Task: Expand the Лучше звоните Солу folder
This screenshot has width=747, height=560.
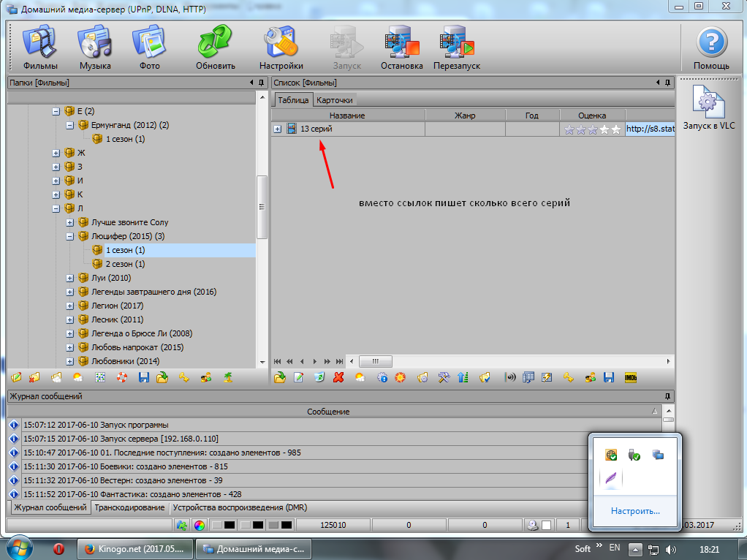Action: (70, 222)
